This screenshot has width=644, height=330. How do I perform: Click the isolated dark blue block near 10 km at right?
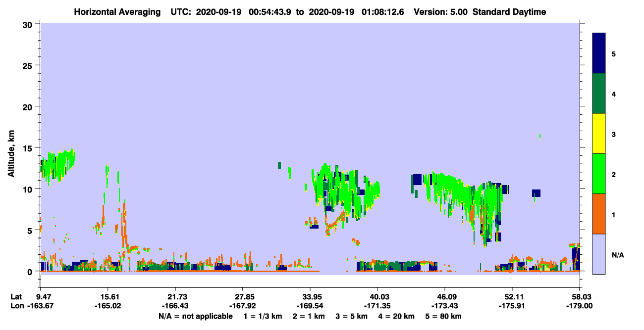[x=536, y=193]
